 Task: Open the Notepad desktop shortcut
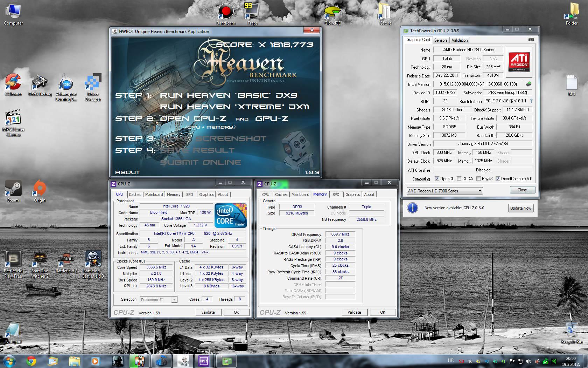pyautogui.click(x=13, y=333)
